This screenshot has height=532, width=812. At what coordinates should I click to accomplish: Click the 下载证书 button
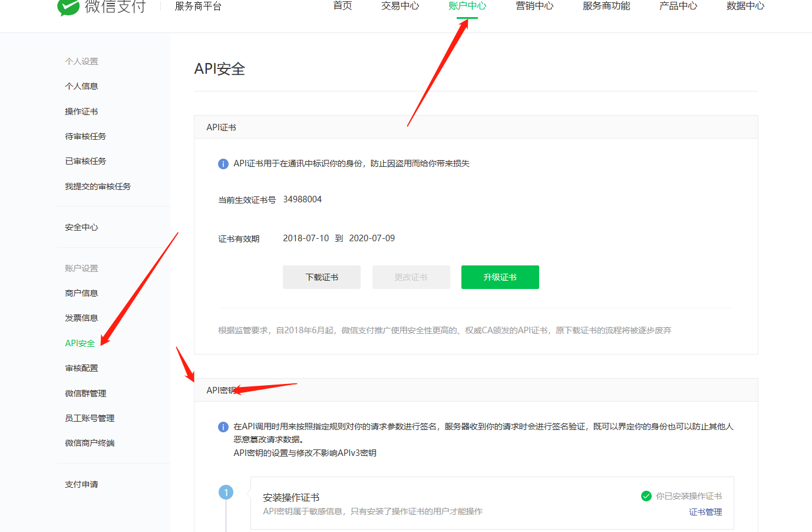322,277
